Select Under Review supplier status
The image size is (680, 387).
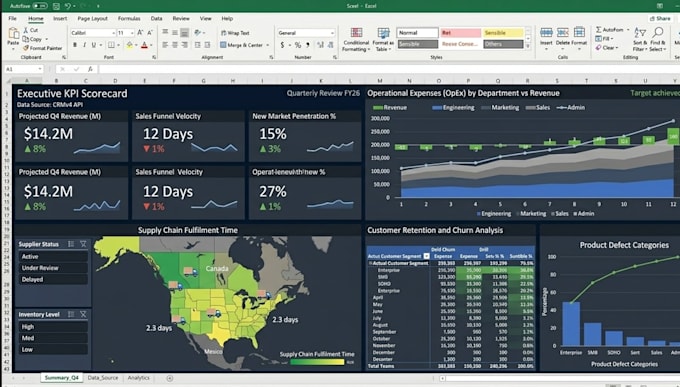[x=52, y=268]
